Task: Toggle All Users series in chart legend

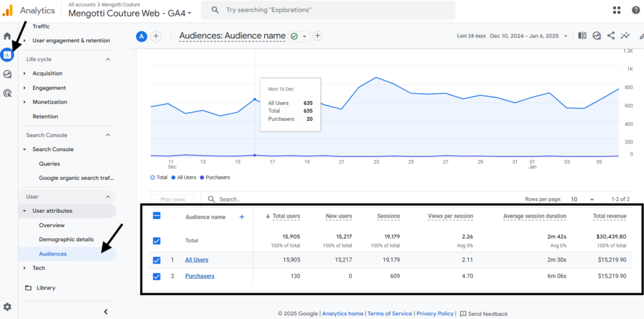Action: (x=184, y=177)
